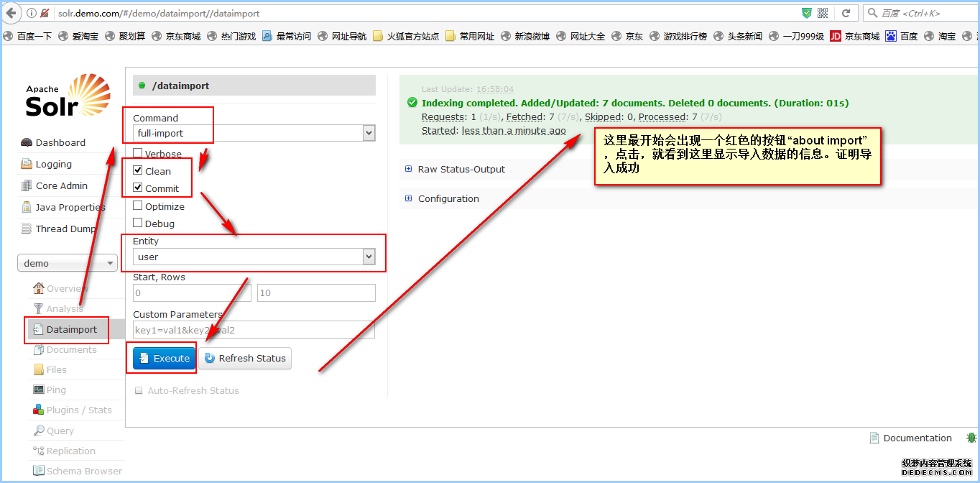
Task: Click the blue Execute button
Action: (x=165, y=358)
